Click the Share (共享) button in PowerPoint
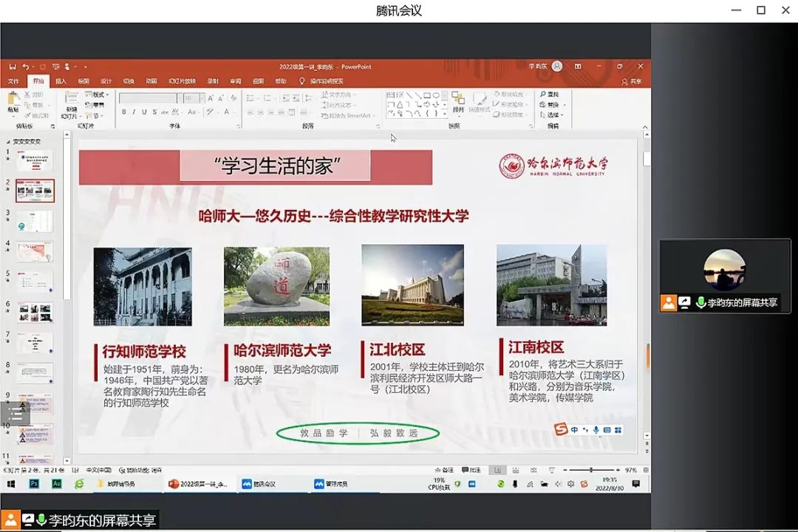Image resolution: width=798 pixels, height=532 pixels. pyautogui.click(x=632, y=81)
